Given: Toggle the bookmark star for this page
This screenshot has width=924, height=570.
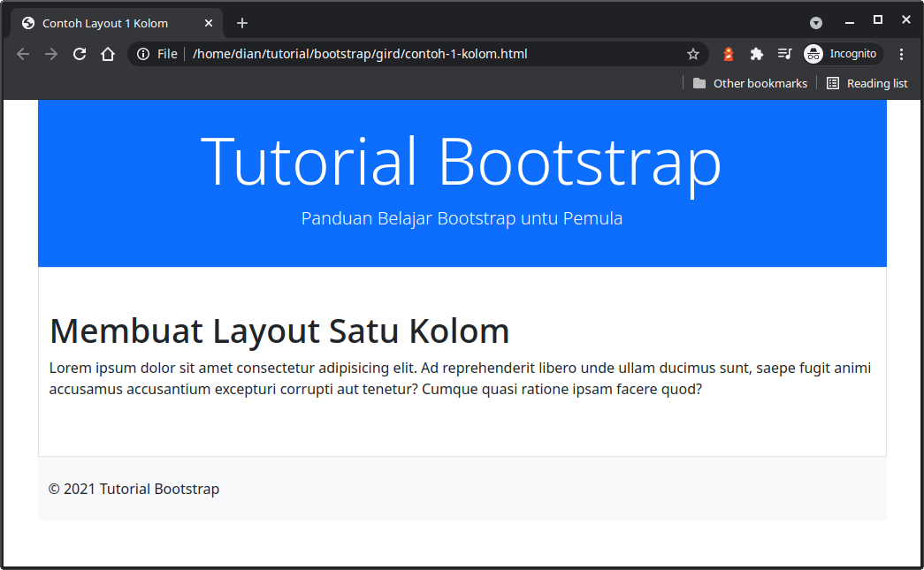Looking at the screenshot, I should pos(693,54).
